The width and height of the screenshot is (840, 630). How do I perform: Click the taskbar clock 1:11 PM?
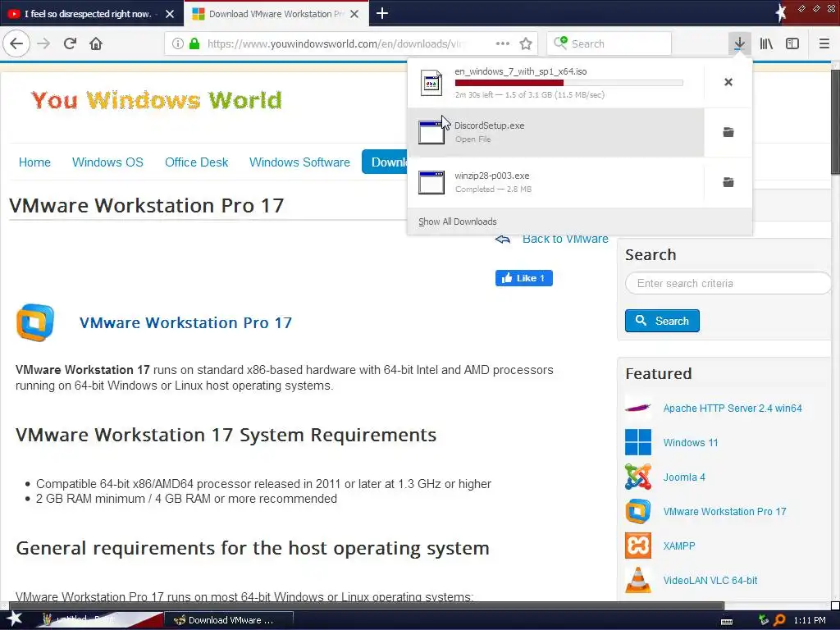point(810,620)
